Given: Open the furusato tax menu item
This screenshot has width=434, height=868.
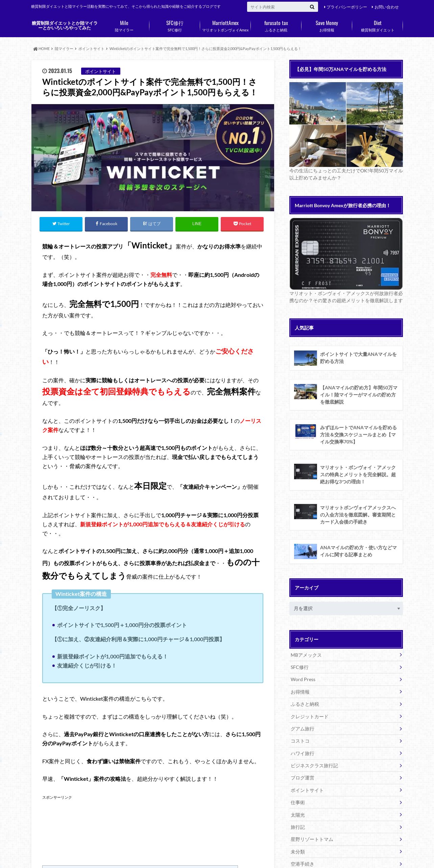Looking at the screenshot, I should [276, 26].
